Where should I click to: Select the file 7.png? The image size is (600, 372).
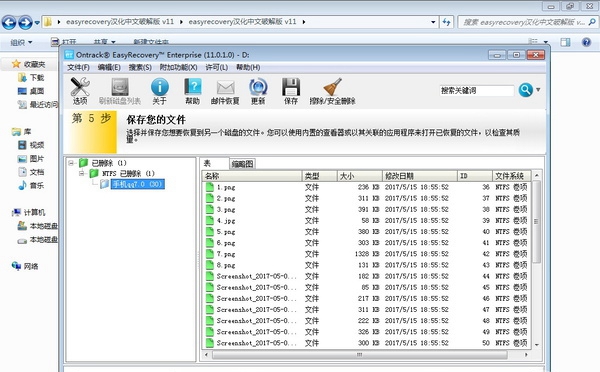(226, 254)
